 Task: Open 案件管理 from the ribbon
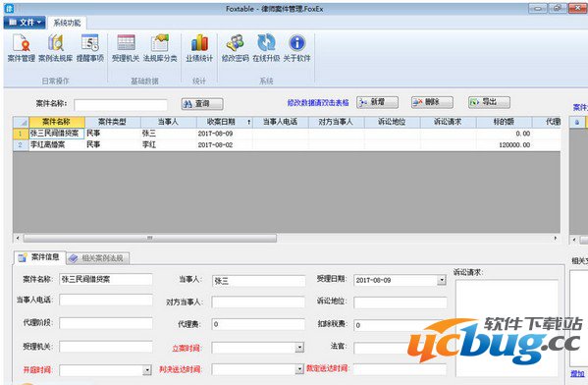click(22, 48)
